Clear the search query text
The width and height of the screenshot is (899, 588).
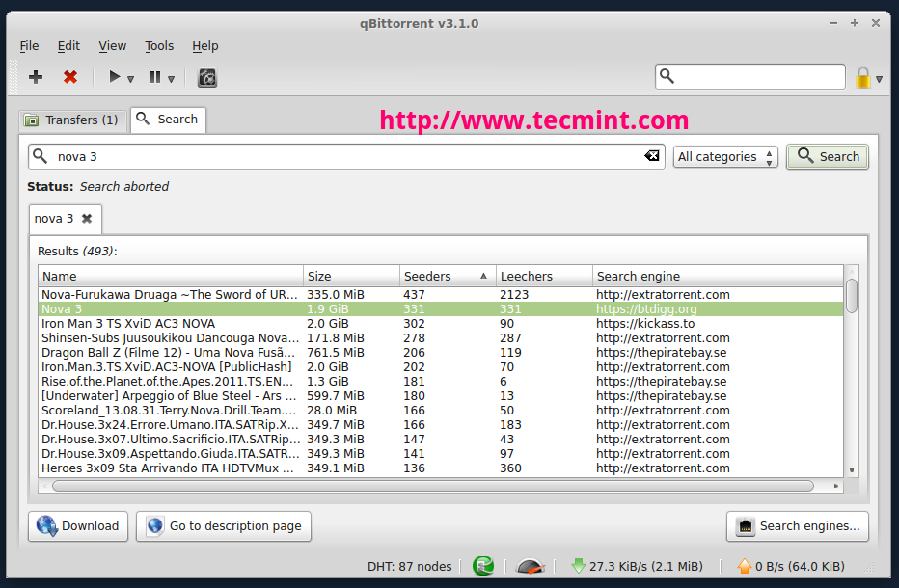tap(651, 156)
